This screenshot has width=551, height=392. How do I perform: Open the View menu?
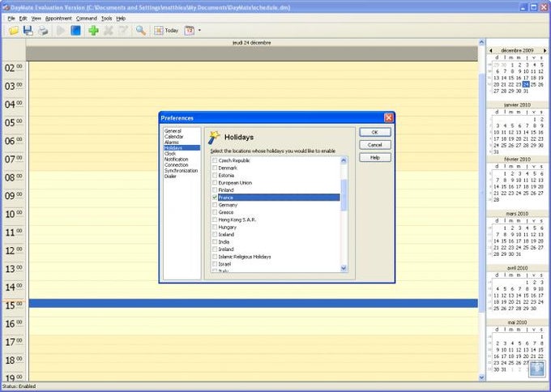pyautogui.click(x=36, y=19)
